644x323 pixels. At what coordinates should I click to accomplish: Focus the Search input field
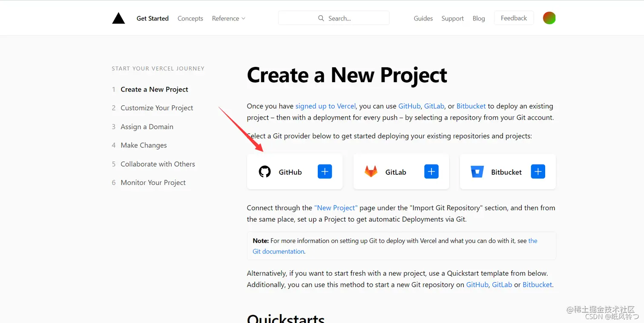tap(334, 18)
